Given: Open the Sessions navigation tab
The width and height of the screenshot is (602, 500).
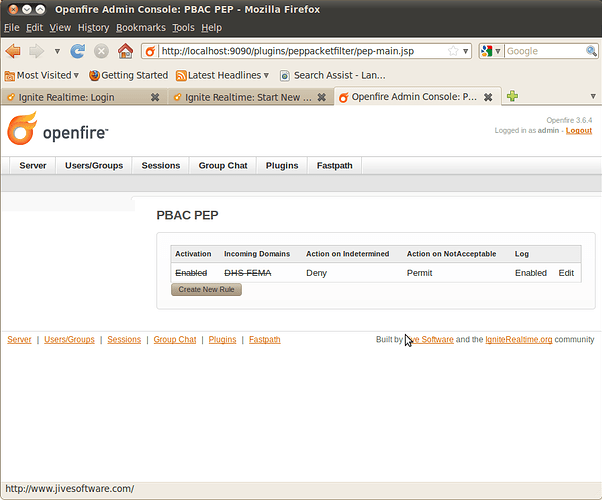Looking at the screenshot, I should tap(160, 166).
